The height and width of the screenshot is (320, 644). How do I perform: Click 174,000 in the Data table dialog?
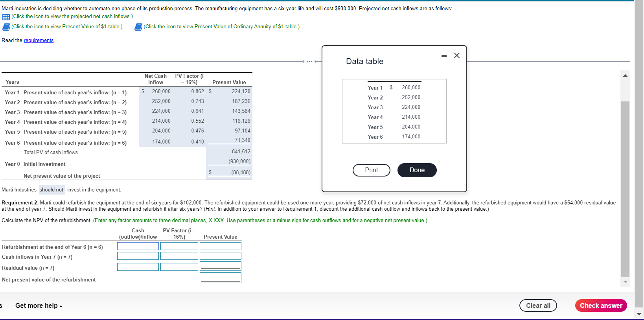pos(411,137)
